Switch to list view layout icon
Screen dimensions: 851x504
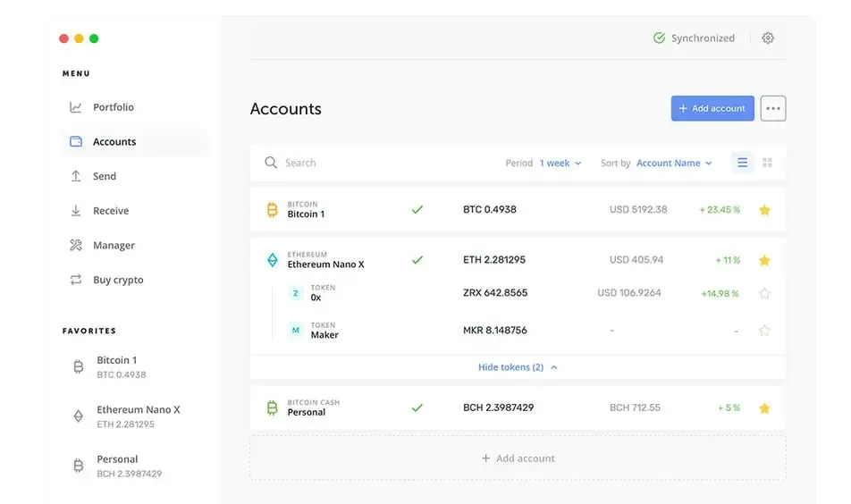click(743, 163)
